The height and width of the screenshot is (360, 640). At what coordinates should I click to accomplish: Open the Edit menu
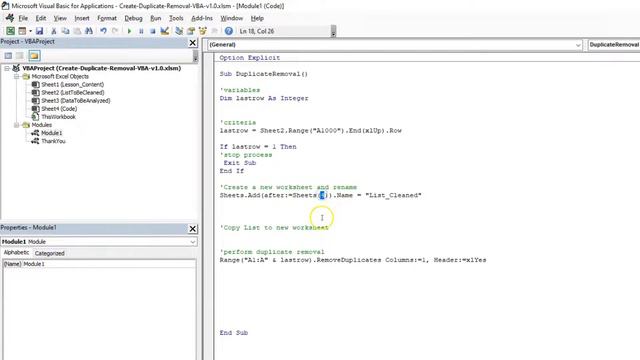(x=41, y=18)
